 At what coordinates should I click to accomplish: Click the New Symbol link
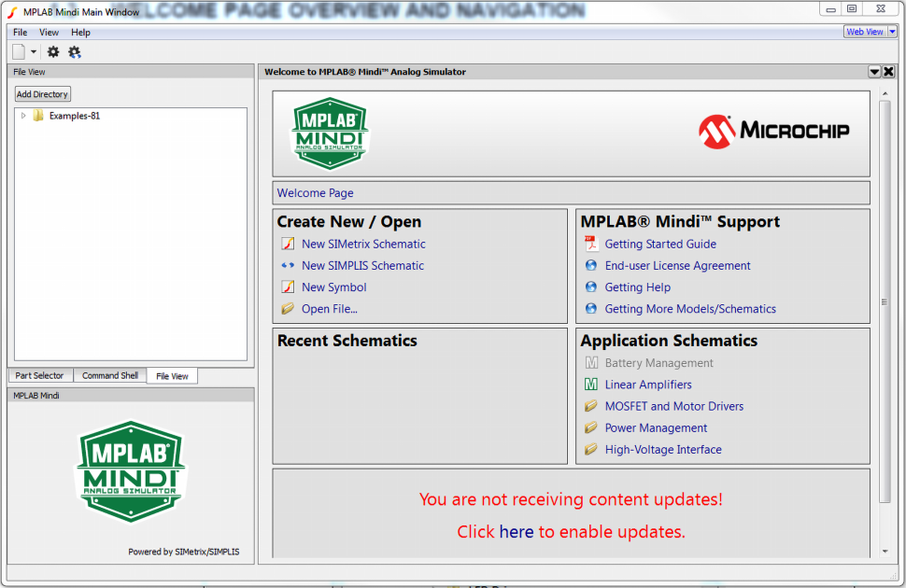334,287
